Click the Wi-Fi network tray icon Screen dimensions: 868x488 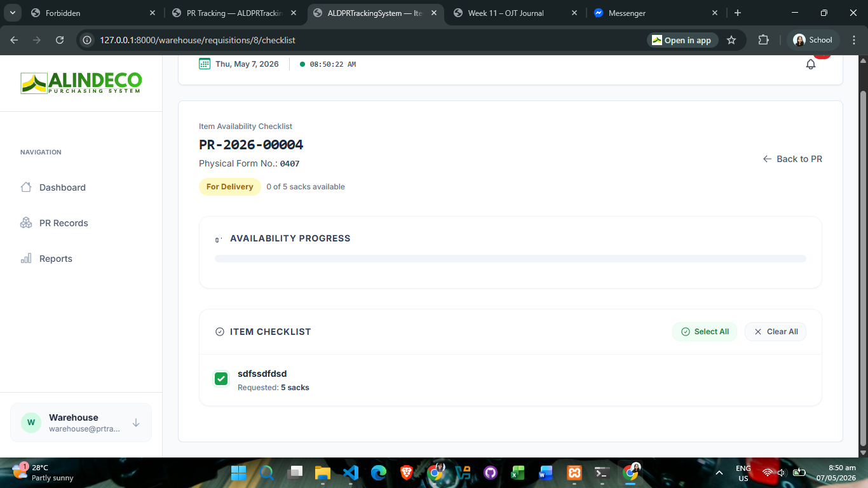(x=768, y=473)
